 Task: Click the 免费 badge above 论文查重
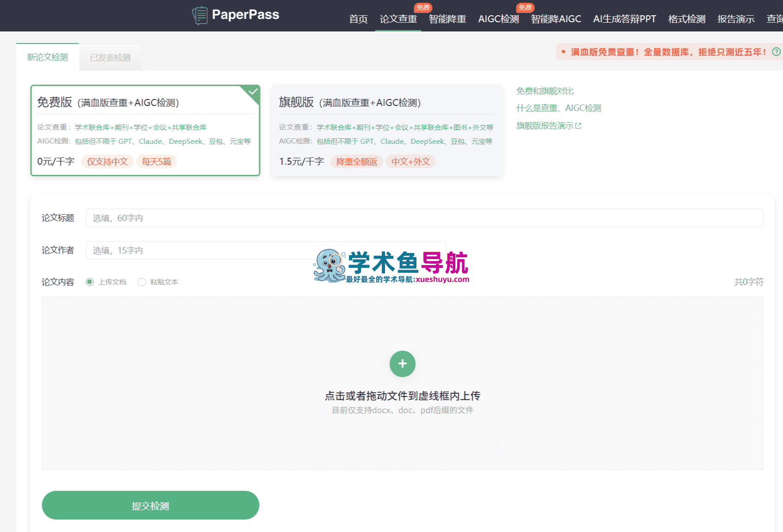click(x=423, y=7)
